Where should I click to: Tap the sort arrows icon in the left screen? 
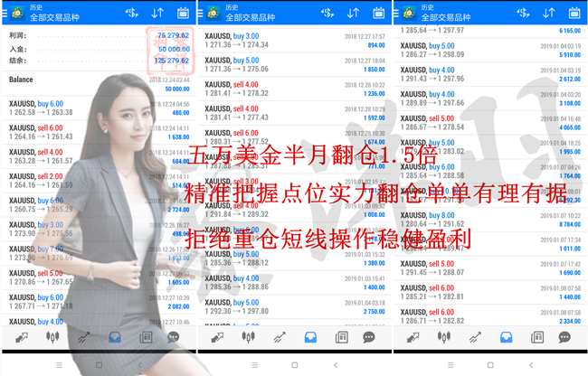pos(157,14)
